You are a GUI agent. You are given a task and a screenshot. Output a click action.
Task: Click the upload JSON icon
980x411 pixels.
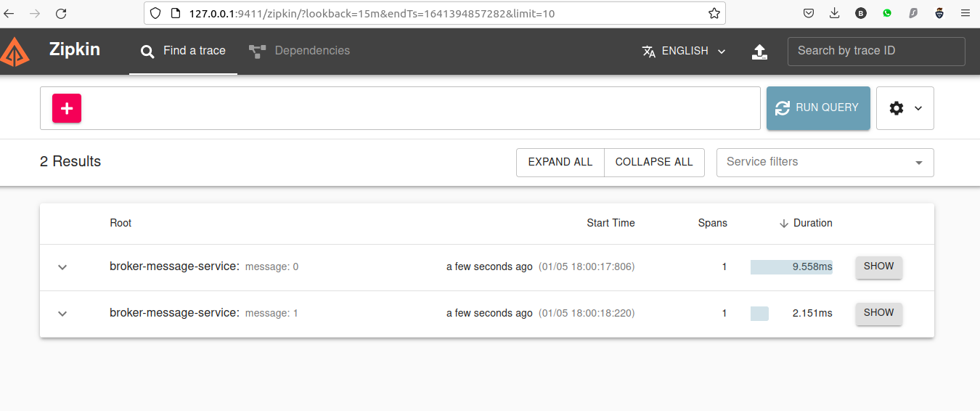(x=759, y=52)
